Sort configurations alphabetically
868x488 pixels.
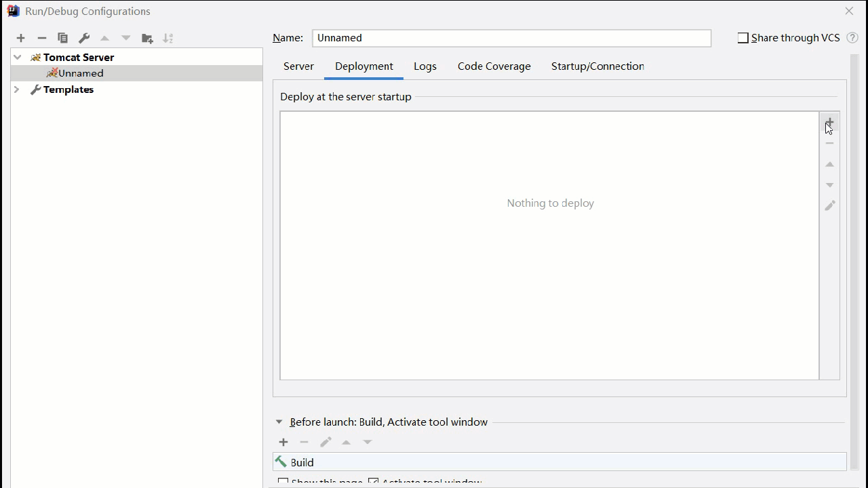[x=168, y=38]
